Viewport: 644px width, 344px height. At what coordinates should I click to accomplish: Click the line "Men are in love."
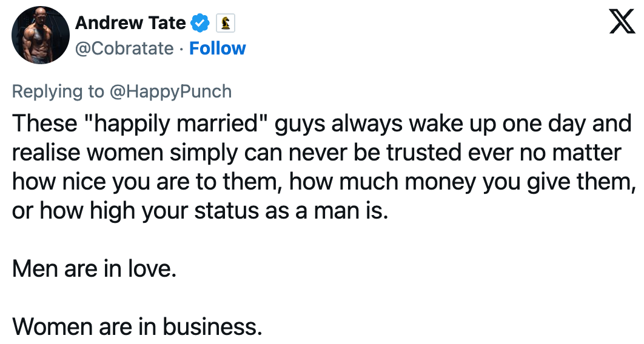click(x=95, y=269)
